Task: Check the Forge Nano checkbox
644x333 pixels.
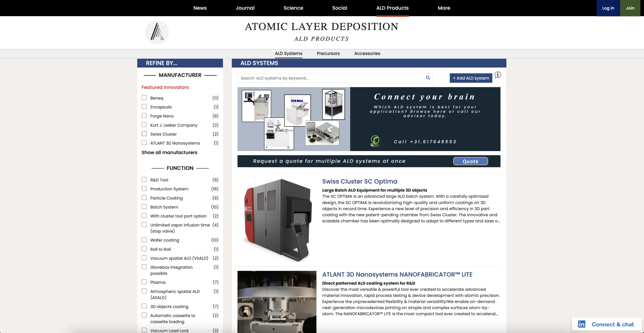Action: [144, 115]
